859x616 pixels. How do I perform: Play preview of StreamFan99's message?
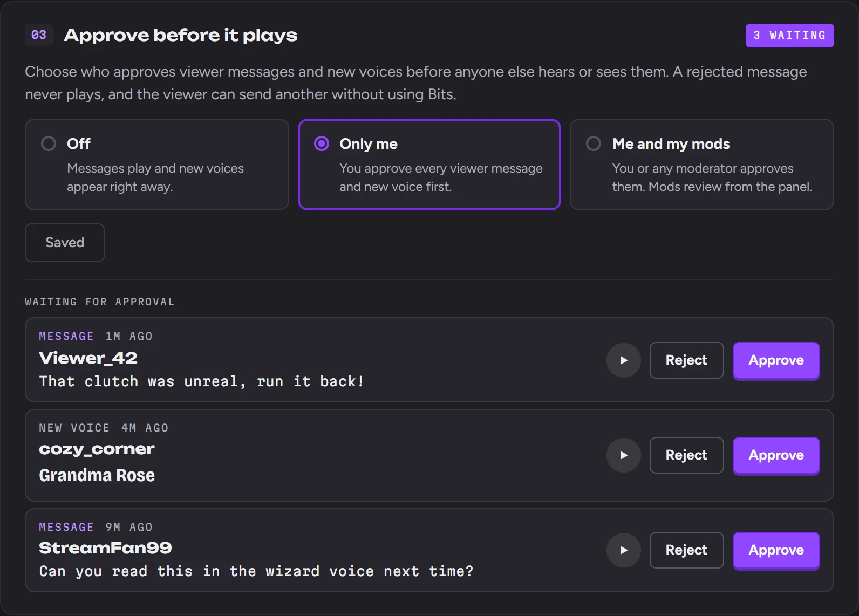[x=623, y=550]
